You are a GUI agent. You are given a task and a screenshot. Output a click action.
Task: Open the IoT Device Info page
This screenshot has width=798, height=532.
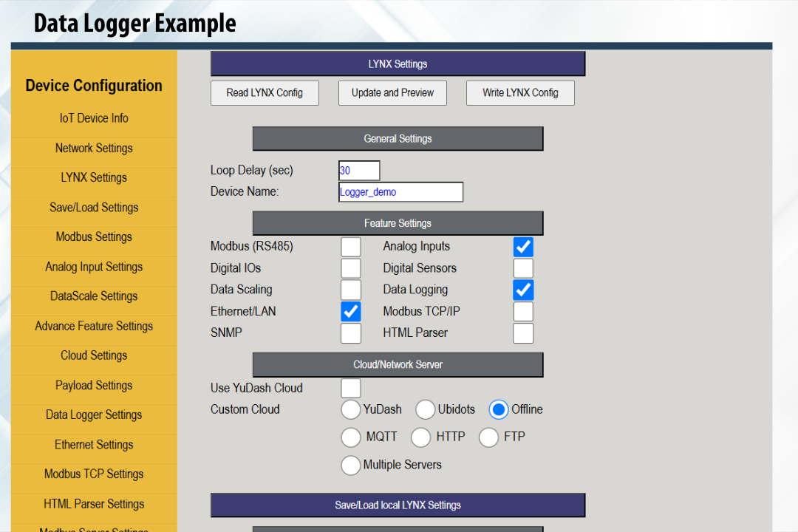[x=94, y=118]
